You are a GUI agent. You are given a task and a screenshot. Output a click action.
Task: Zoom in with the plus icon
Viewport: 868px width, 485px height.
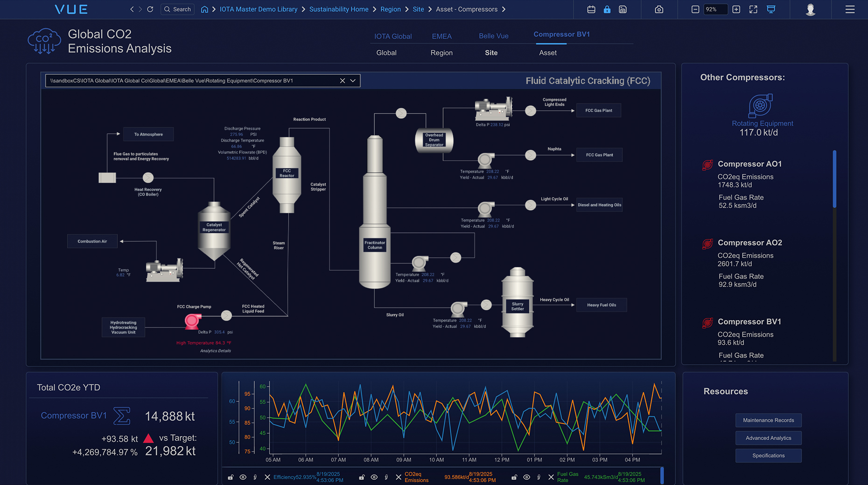tap(736, 9)
